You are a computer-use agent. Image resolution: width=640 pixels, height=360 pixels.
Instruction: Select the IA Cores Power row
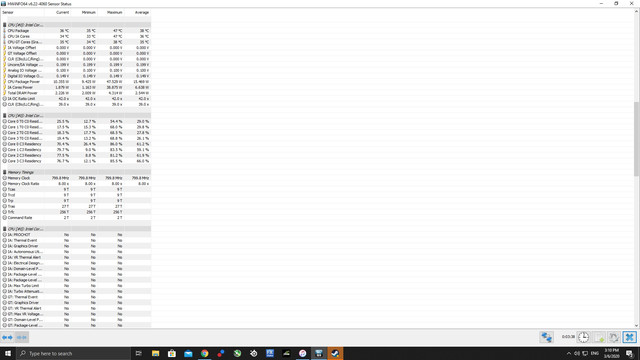pos(76,87)
